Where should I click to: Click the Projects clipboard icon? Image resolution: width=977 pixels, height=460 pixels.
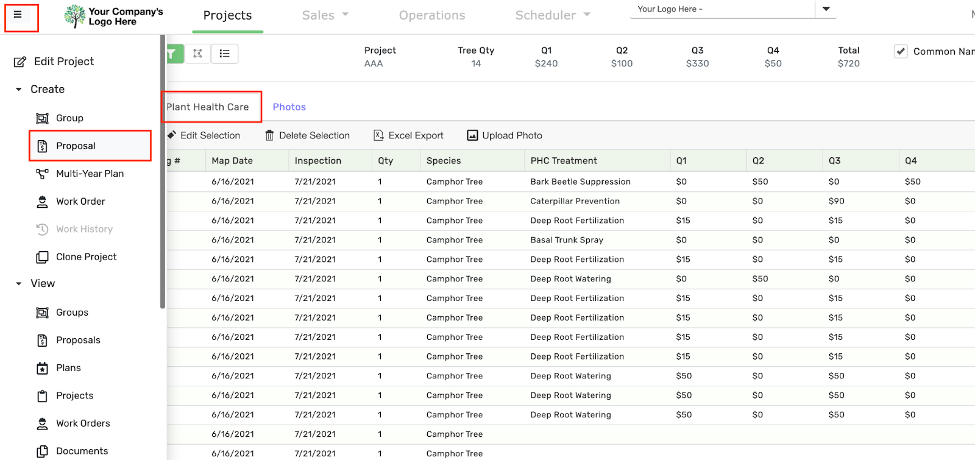pyautogui.click(x=42, y=396)
